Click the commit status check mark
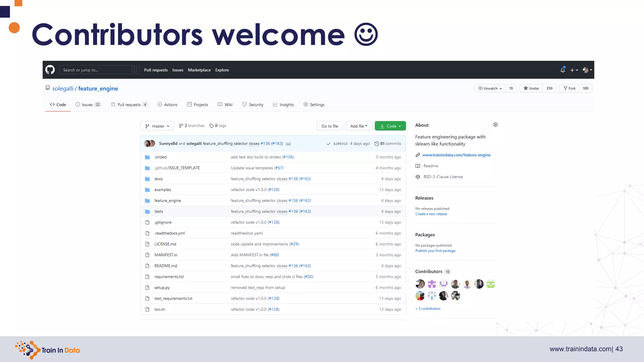644x362 pixels. tap(329, 144)
